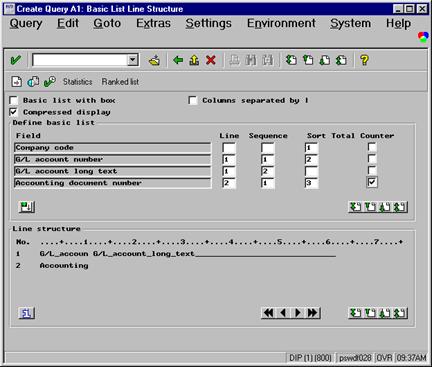Click Line field for Company code
The width and height of the screenshot is (432, 367).
229,148
